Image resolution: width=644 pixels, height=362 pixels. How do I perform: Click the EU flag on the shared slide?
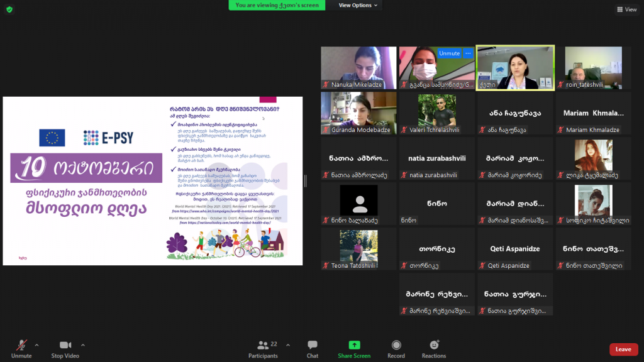(x=52, y=138)
